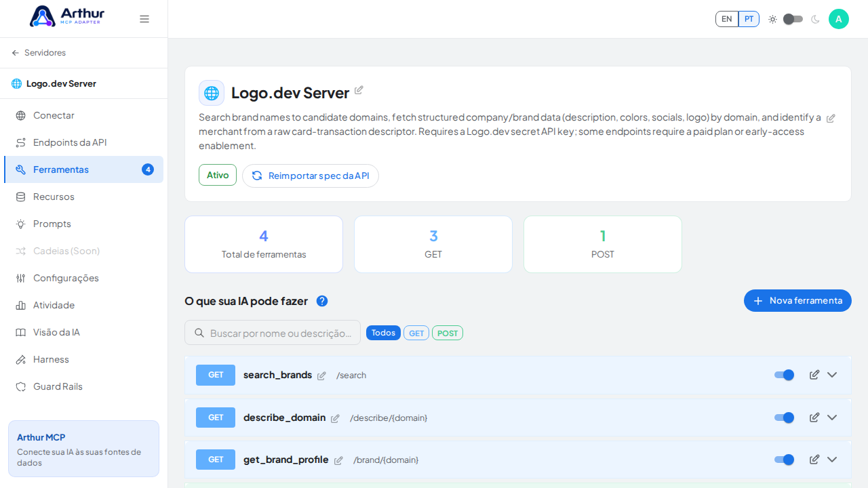The image size is (868, 488).
Task: Click the Total de ferramentas card
Action: 264,244
